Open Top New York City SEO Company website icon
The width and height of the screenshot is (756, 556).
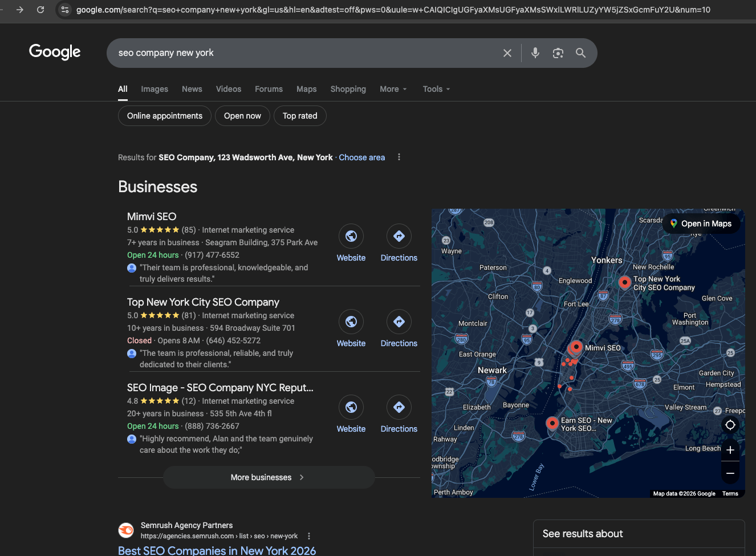(x=351, y=322)
